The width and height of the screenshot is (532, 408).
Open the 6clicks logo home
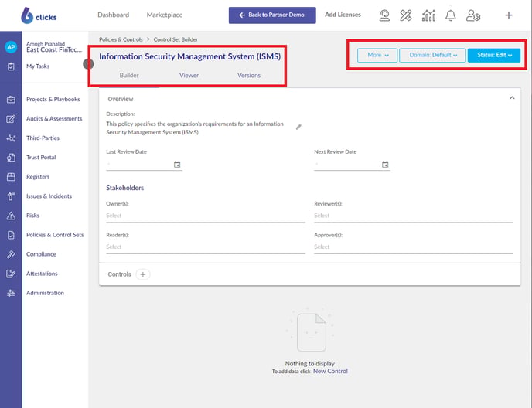pos(39,15)
